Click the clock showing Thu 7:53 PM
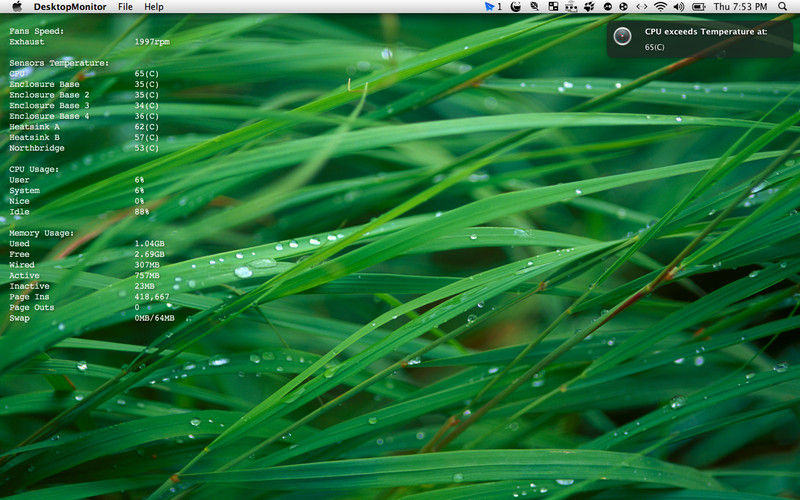 point(740,7)
